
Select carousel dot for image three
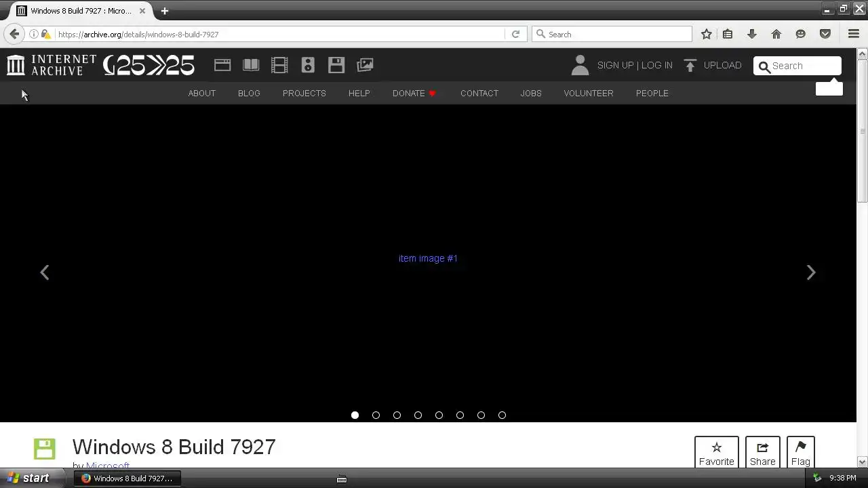tap(397, 415)
